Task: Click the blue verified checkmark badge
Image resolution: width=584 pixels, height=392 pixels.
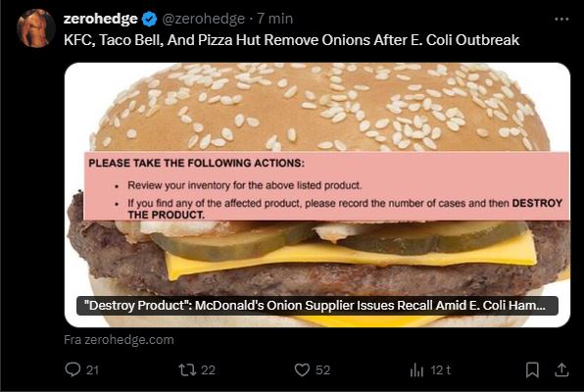Action: 150,19
